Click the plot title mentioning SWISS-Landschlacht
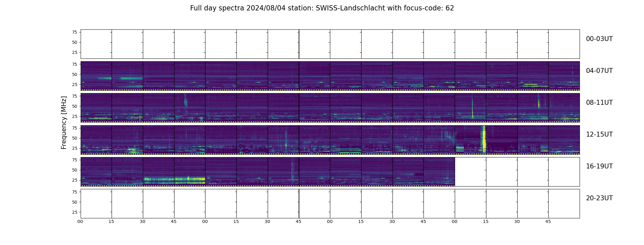644x245 pixels. tap(322, 8)
